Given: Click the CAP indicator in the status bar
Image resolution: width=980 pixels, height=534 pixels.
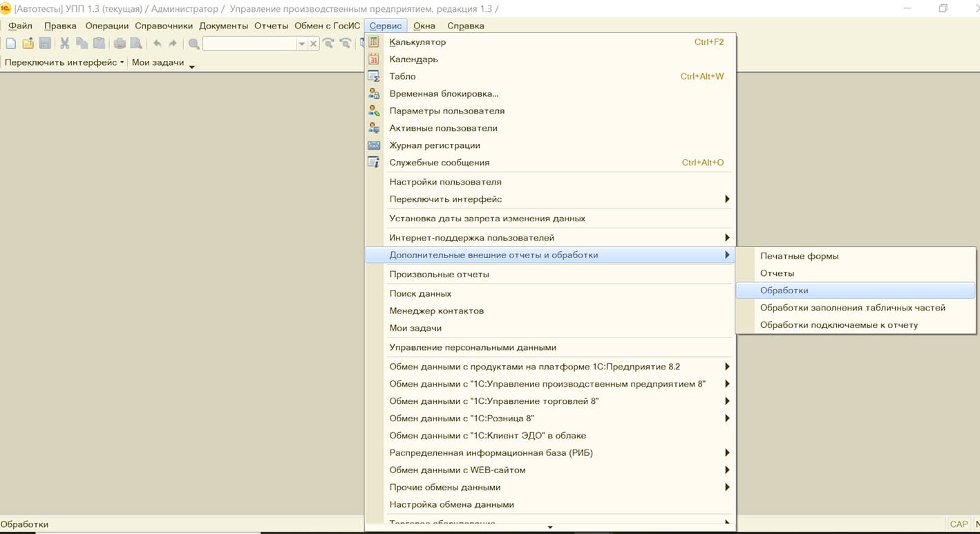Looking at the screenshot, I should [x=959, y=524].
